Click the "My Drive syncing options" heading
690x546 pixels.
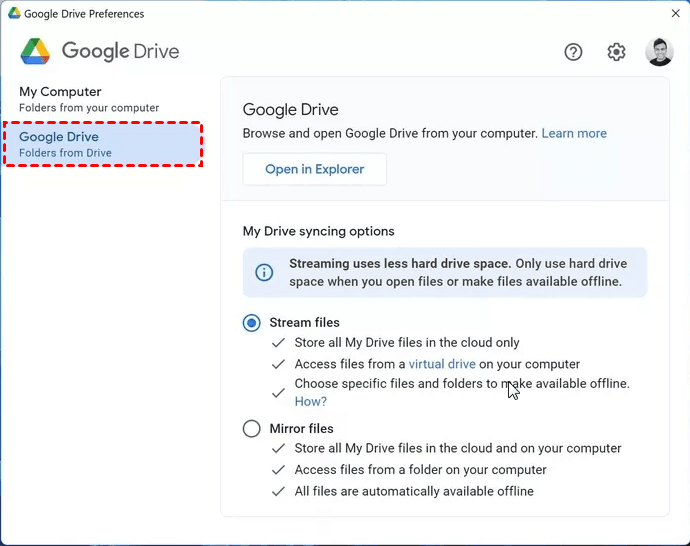pyautogui.click(x=318, y=231)
